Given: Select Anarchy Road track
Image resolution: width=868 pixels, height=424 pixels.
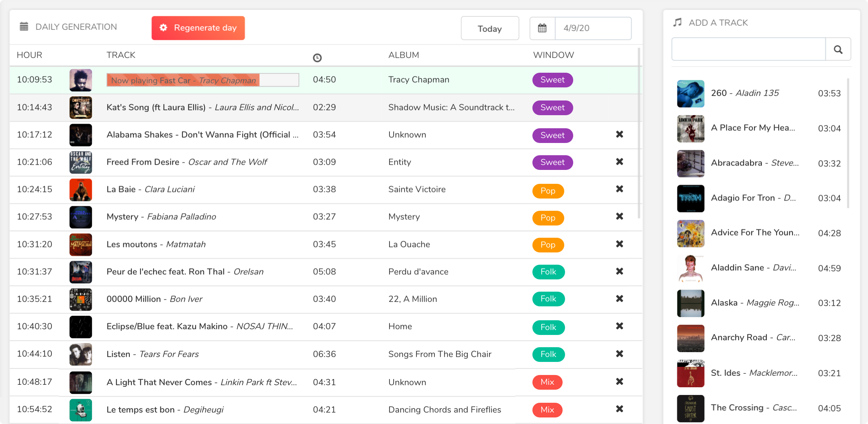Looking at the screenshot, I should click(x=759, y=338).
